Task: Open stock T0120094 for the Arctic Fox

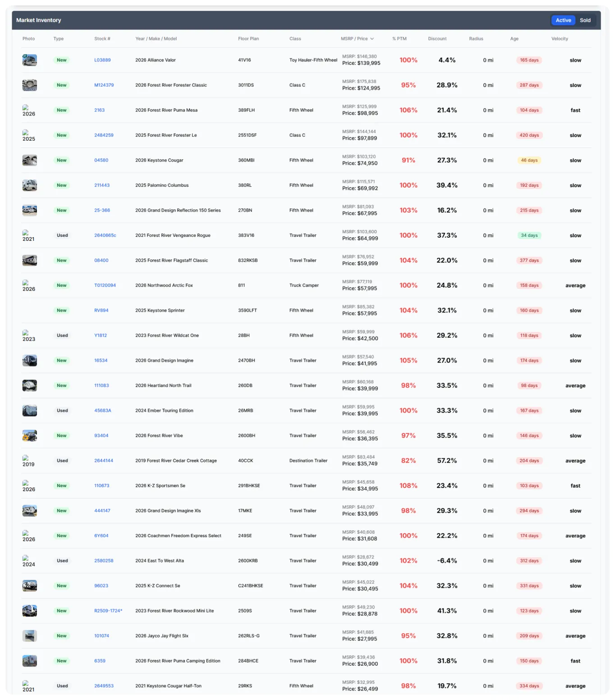Action: [105, 285]
